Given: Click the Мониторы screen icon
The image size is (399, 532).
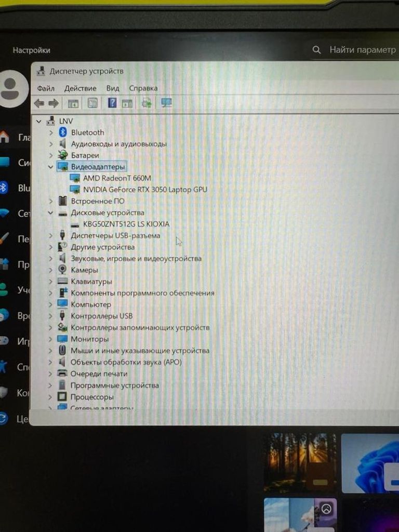Looking at the screenshot, I should 62,339.
